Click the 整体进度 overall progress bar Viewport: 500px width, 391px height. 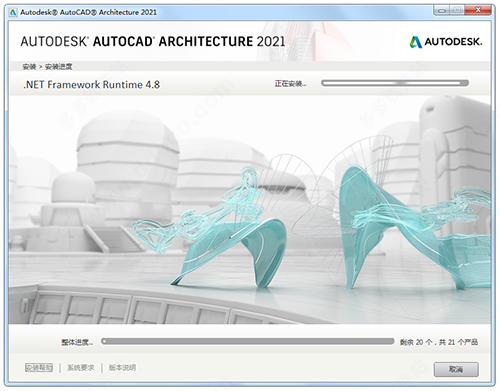[x=248, y=341]
